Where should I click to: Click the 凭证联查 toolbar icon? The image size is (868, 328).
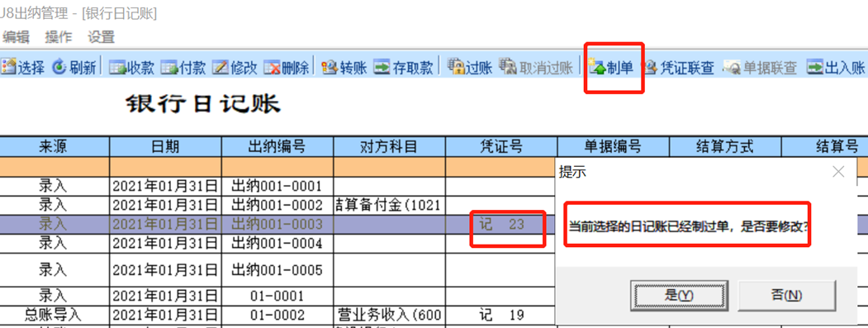pyautogui.click(x=651, y=68)
